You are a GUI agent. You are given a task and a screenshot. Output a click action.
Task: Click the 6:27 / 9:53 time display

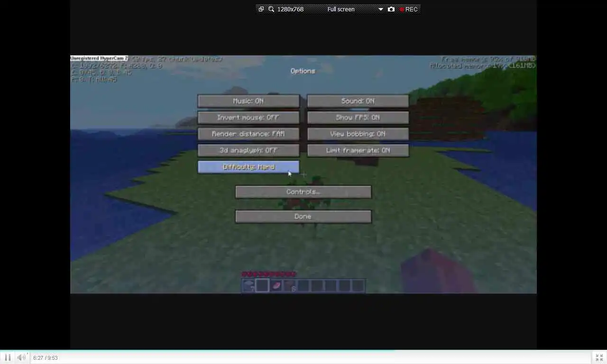(46, 358)
